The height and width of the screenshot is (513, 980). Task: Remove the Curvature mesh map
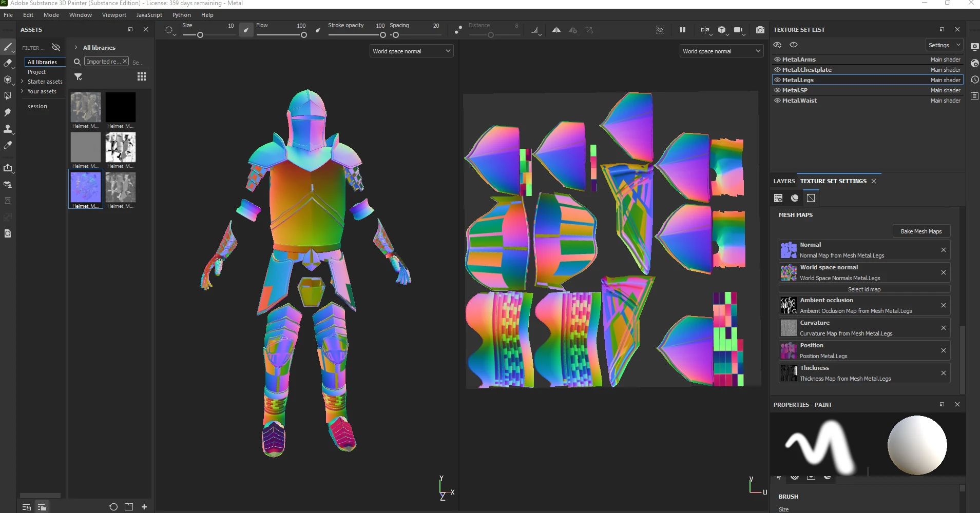(943, 328)
